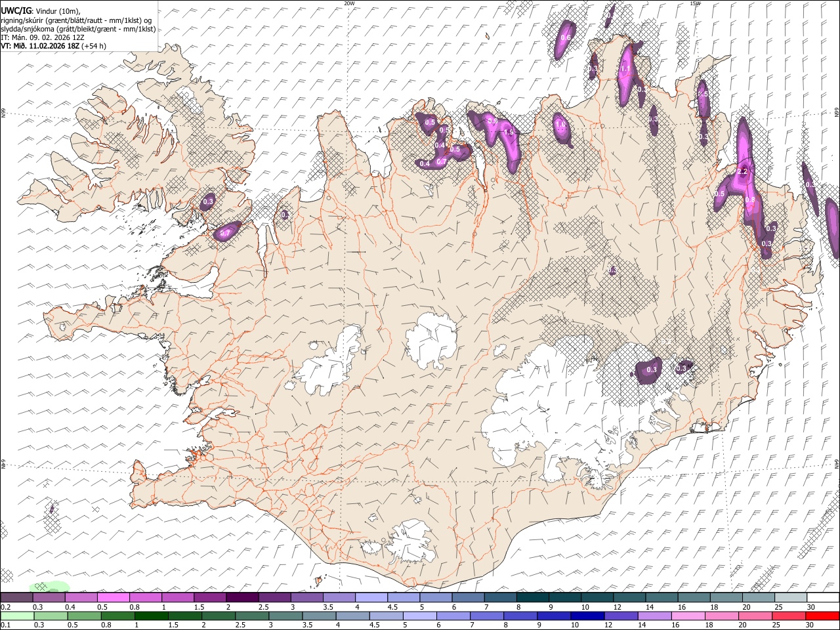Click the "0.1" label of the rain scale
Viewport: 840px width, 630px height.
pos(6,625)
